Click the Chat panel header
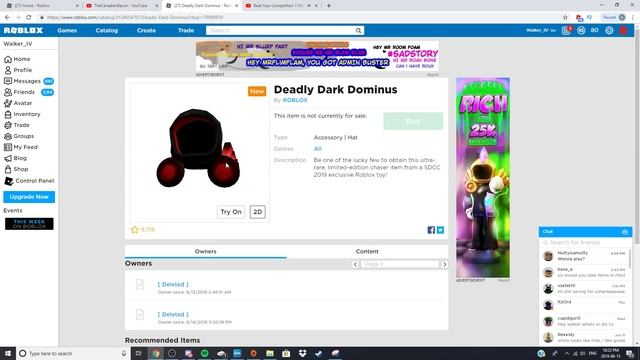 point(585,232)
